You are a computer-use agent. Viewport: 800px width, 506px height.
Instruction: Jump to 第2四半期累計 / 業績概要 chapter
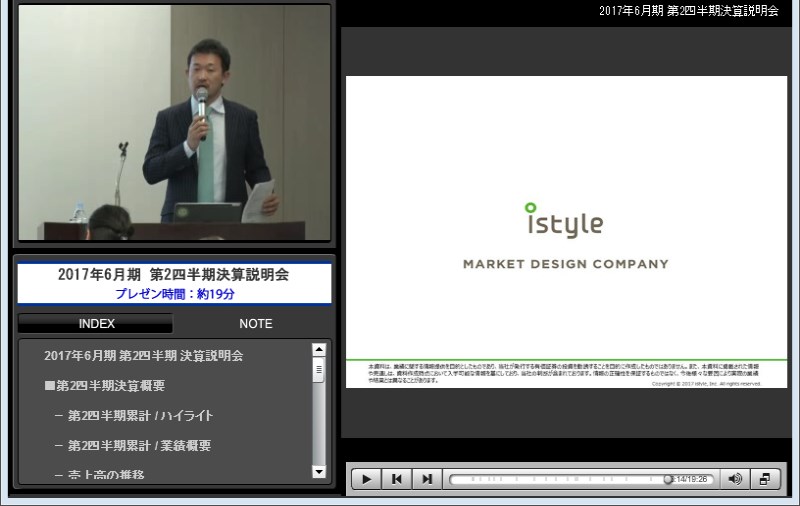tap(133, 446)
